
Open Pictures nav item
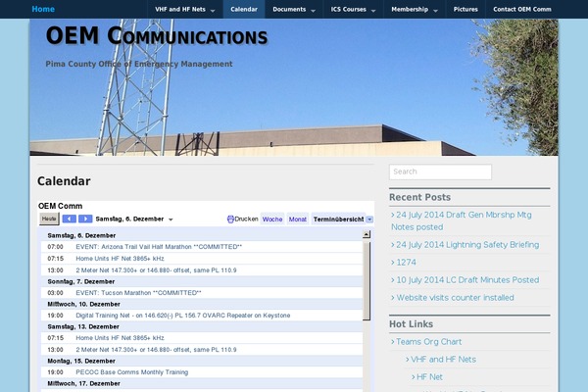(465, 10)
